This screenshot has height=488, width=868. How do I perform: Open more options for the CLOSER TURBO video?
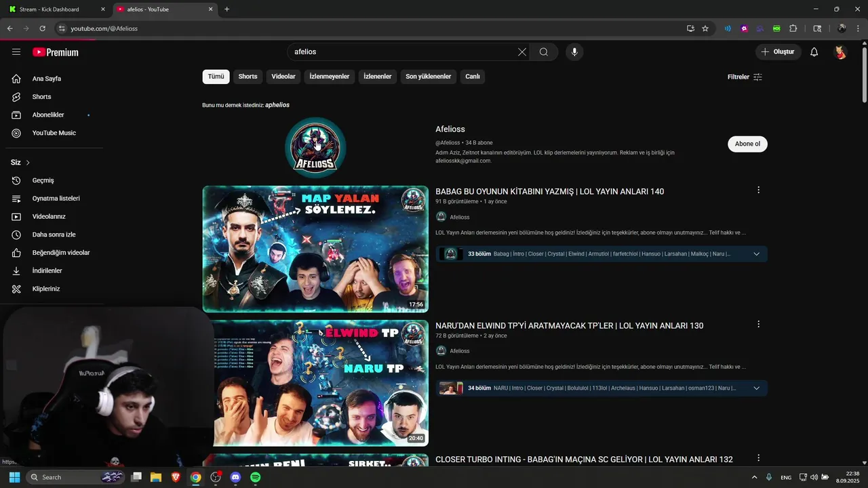[x=758, y=458]
